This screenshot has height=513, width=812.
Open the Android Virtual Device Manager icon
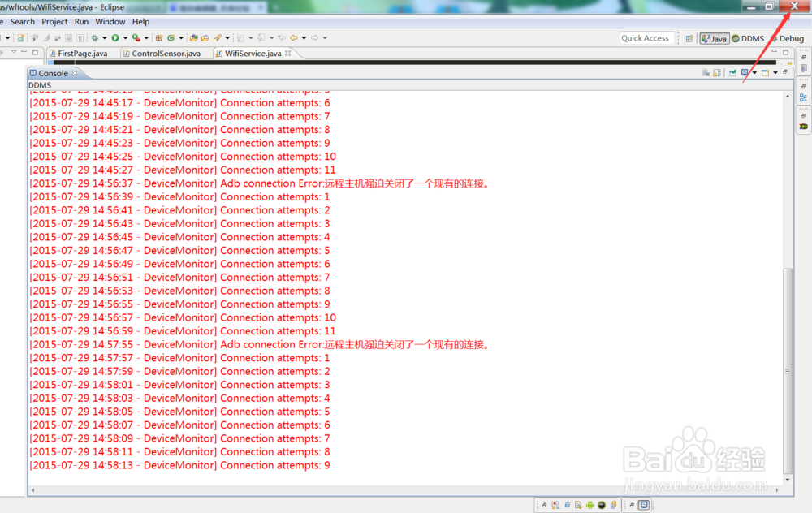(172, 37)
